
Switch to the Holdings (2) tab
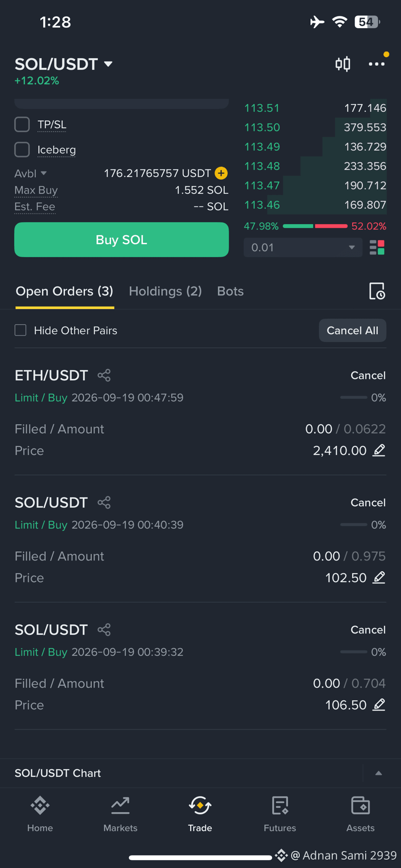[x=165, y=291]
